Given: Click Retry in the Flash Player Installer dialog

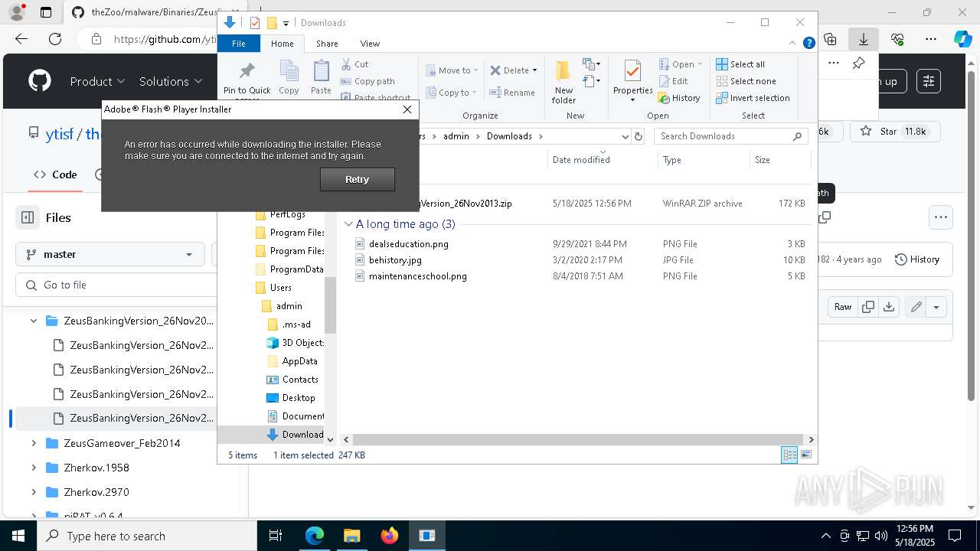Looking at the screenshot, I should (x=358, y=179).
